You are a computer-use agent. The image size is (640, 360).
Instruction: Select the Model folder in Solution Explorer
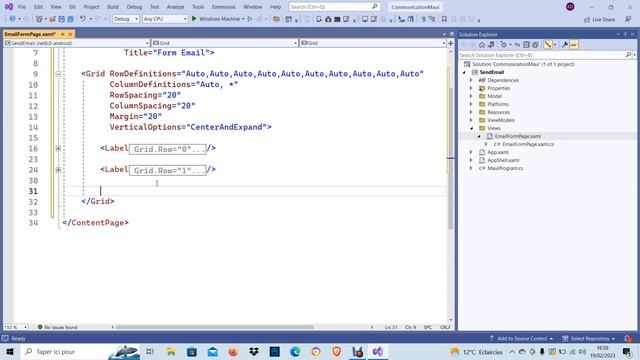494,96
